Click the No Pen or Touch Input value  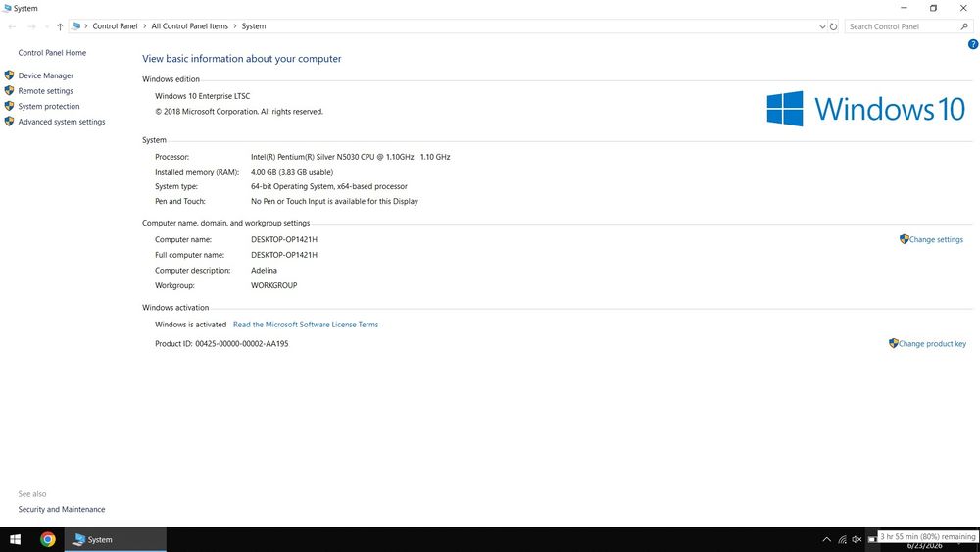(x=334, y=202)
